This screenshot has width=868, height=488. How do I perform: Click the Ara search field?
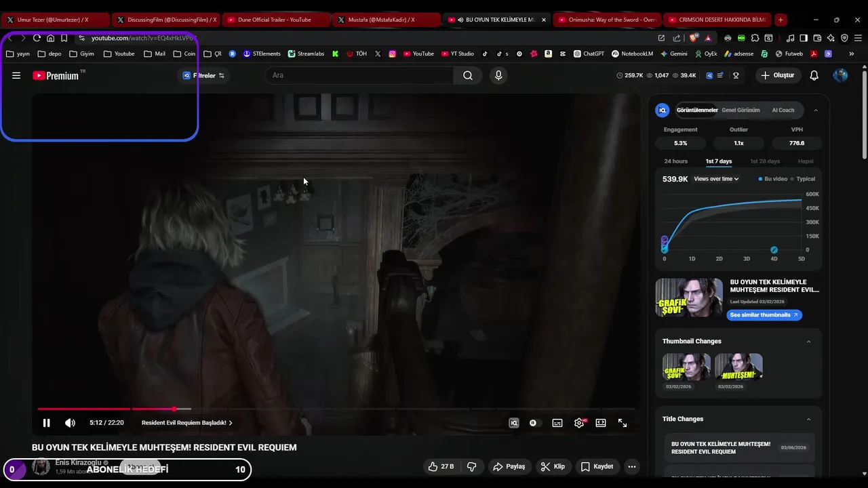tap(360, 75)
